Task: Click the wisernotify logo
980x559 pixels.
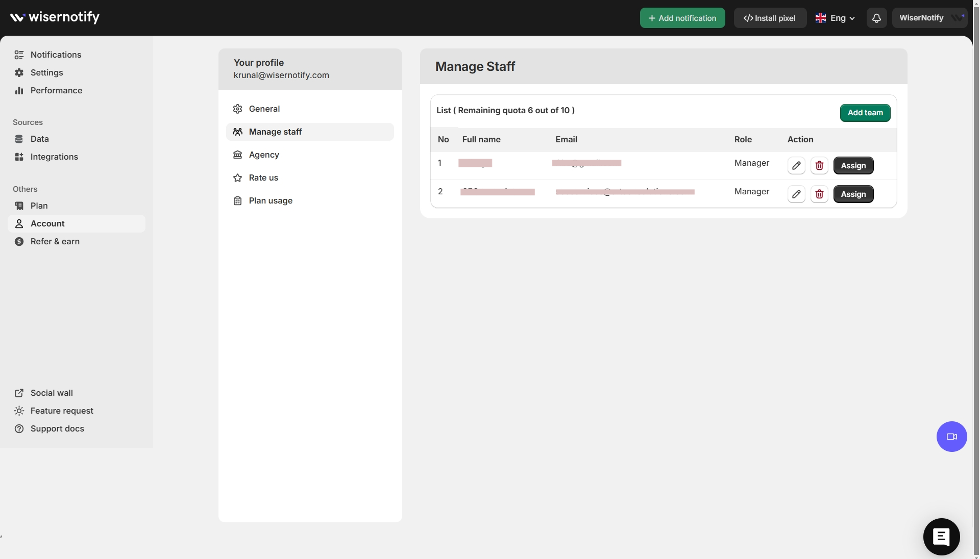Action: [x=55, y=17]
